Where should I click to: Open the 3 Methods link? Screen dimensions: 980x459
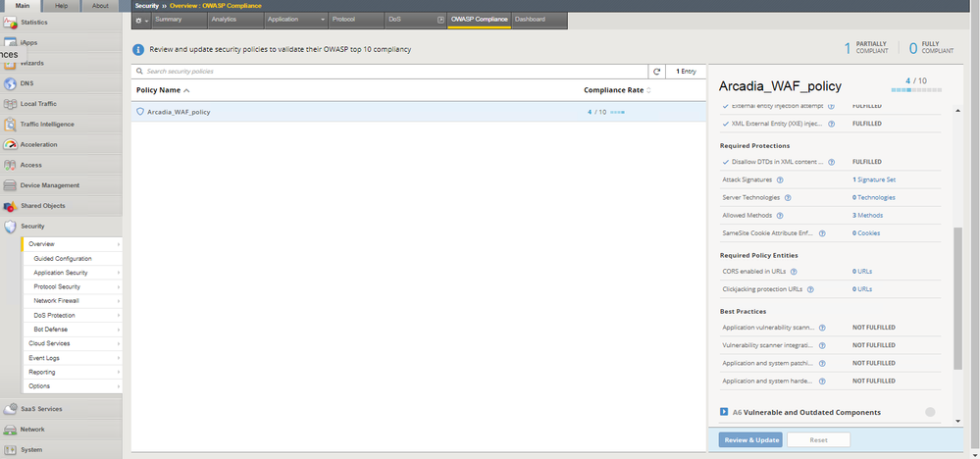tap(867, 216)
